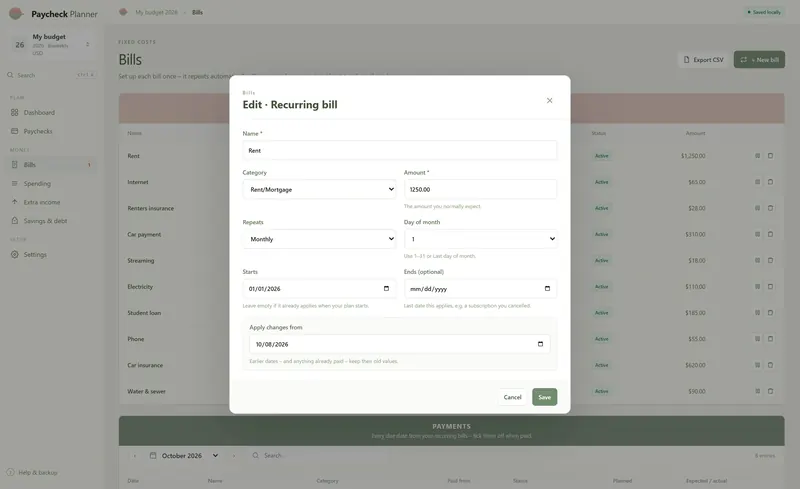The image size is (800, 489).
Task: Click the edit icon in Electricity row
Action: click(x=758, y=286)
